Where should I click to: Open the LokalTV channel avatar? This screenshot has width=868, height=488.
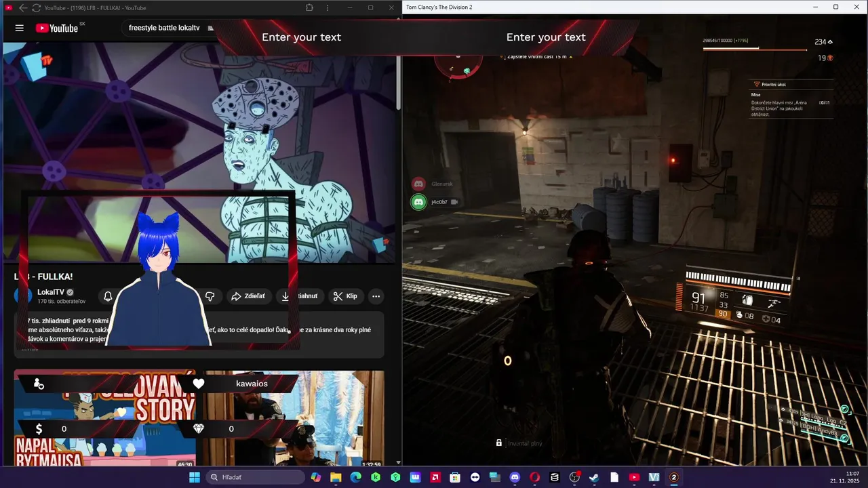(24, 296)
